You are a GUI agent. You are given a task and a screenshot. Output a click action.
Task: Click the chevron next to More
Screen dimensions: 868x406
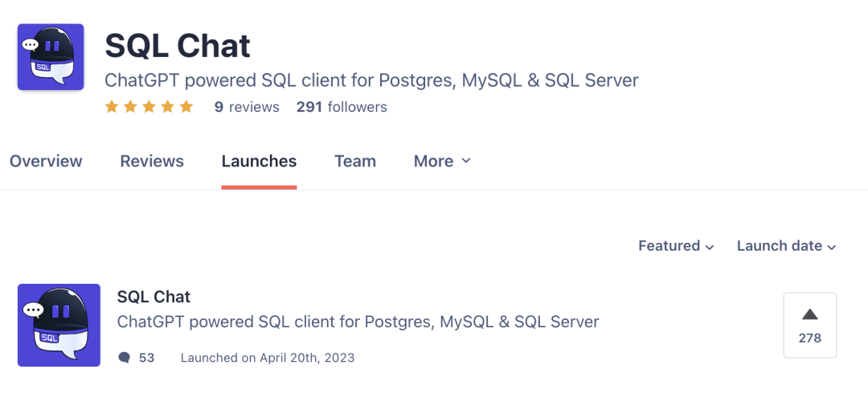click(465, 161)
